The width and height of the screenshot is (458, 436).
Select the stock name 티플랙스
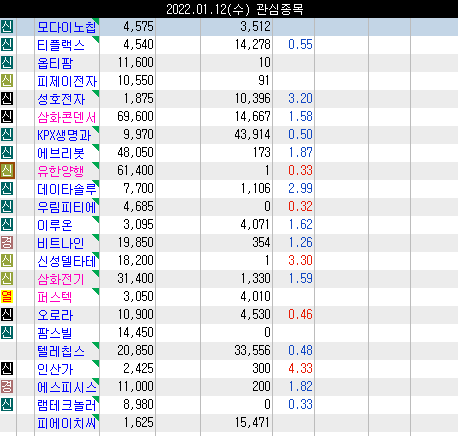coord(61,45)
